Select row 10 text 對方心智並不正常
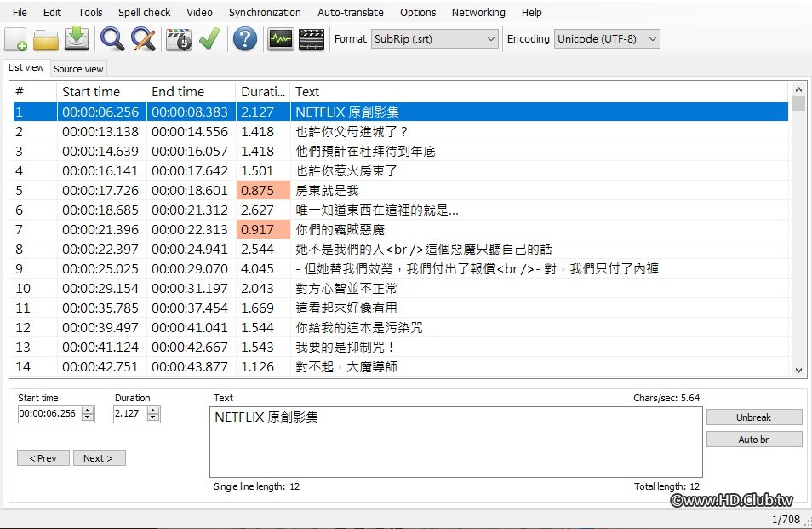The height and width of the screenshot is (529, 812). click(346, 289)
